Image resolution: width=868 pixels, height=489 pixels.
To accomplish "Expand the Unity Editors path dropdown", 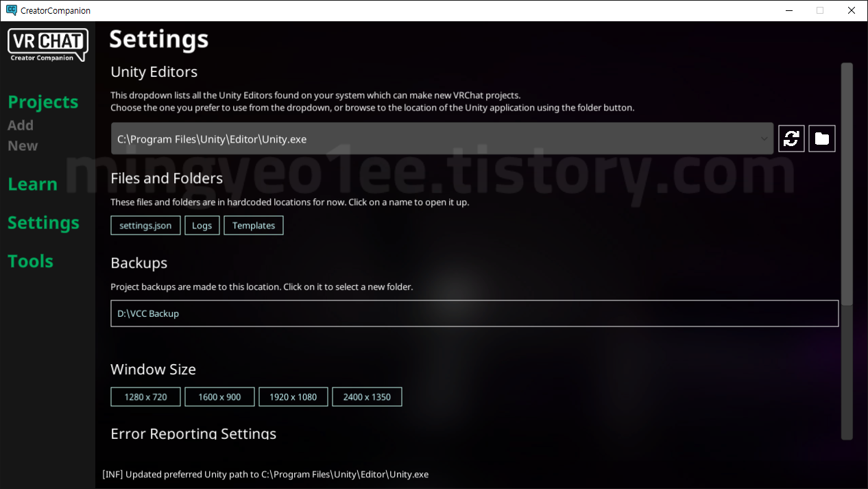I will click(442, 139).
